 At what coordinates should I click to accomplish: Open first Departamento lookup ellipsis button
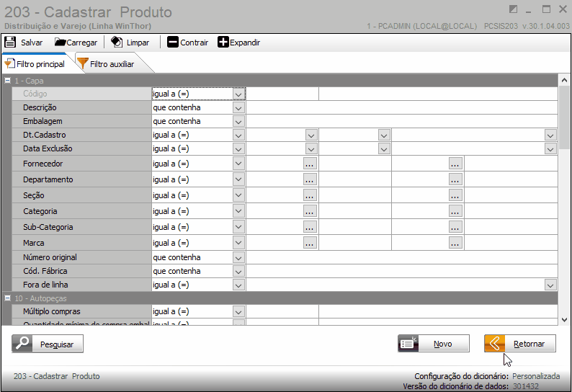(x=310, y=179)
